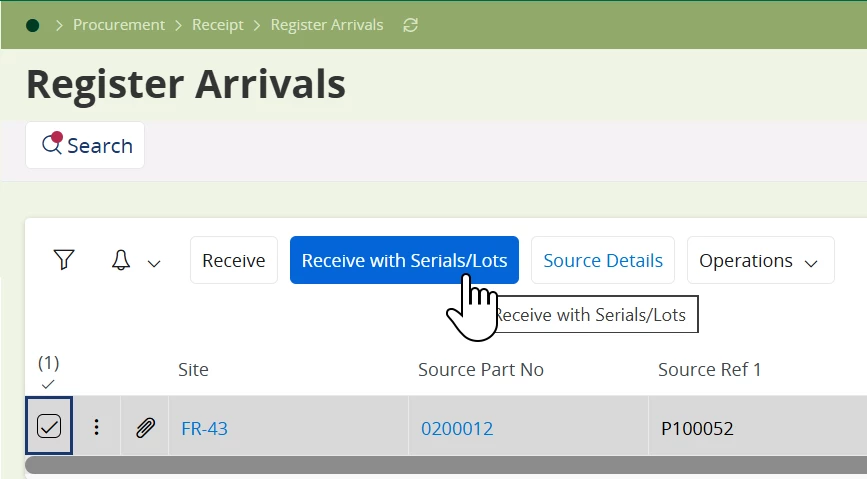Open source part number 0200012 link

click(457, 428)
